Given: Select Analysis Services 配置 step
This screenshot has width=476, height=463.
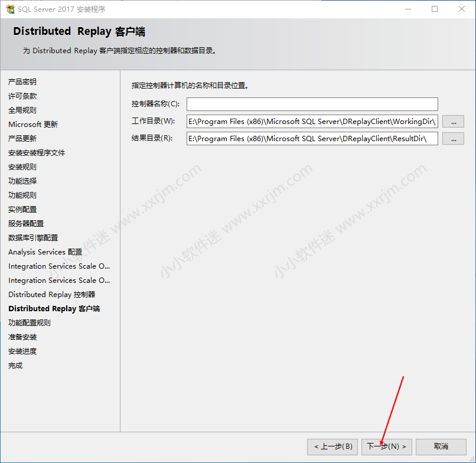Looking at the screenshot, I should point(45,252).
